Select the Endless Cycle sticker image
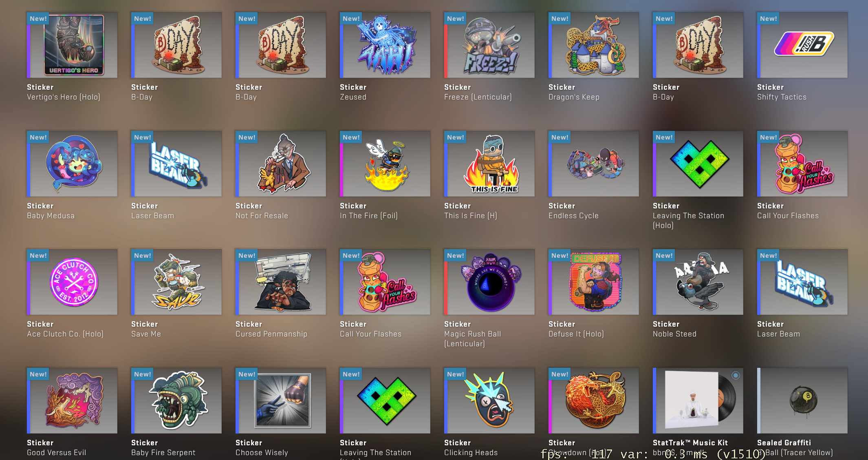 point(594,164)
